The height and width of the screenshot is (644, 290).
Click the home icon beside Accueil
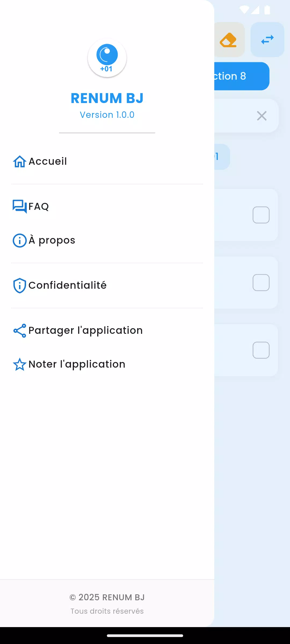point(20,162)
